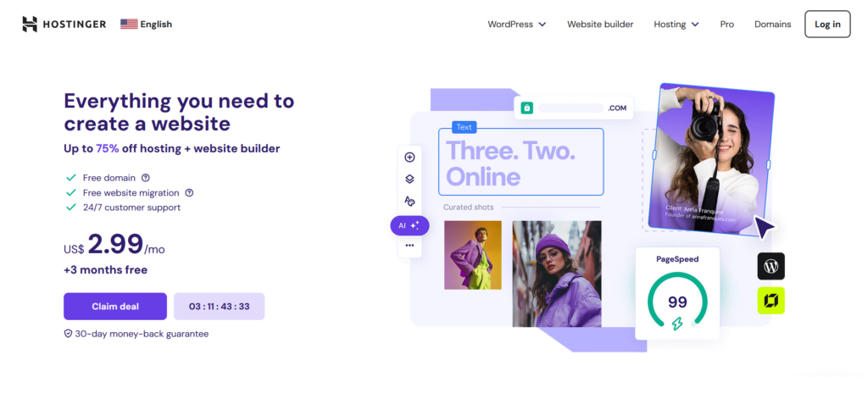
Task: Select the layers icon in builder sidebar
Action: [x=409, y=179]
